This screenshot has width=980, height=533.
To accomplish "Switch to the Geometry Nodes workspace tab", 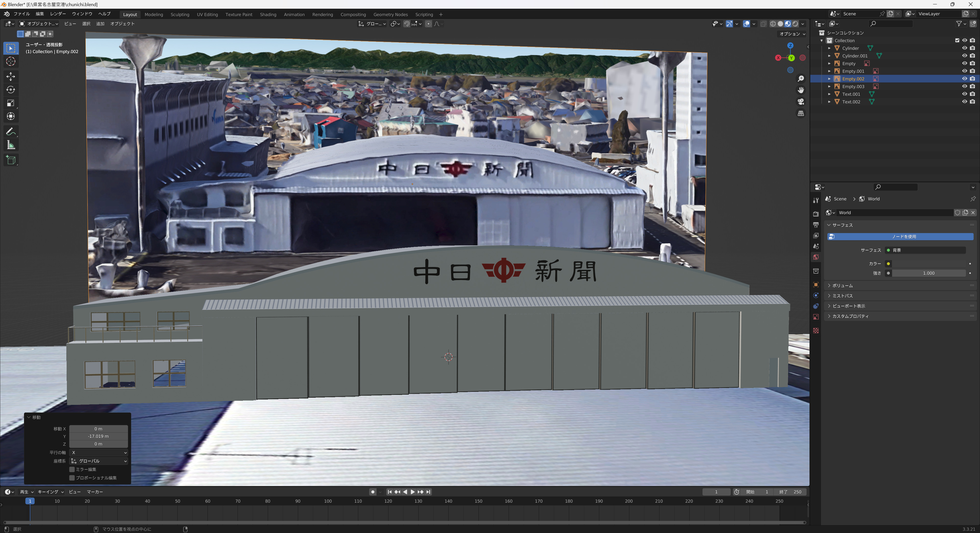I will point(390,15).
